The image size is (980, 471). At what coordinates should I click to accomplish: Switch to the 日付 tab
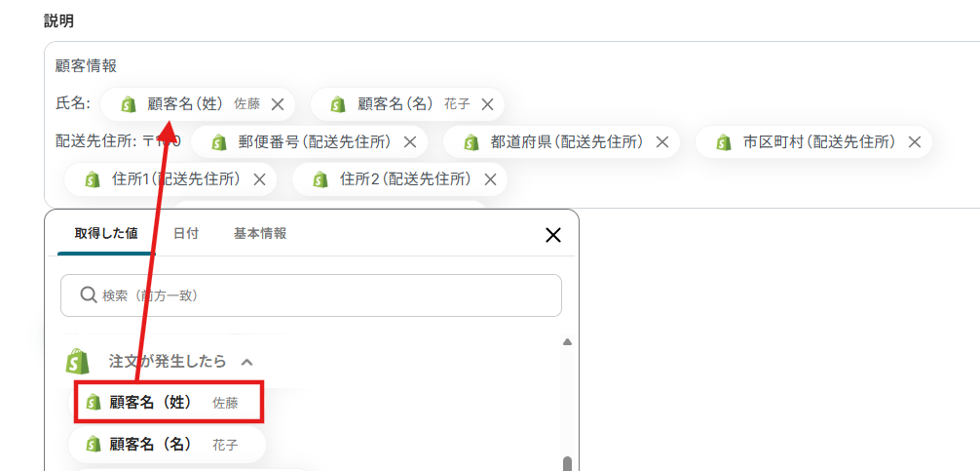pos(186,234)
